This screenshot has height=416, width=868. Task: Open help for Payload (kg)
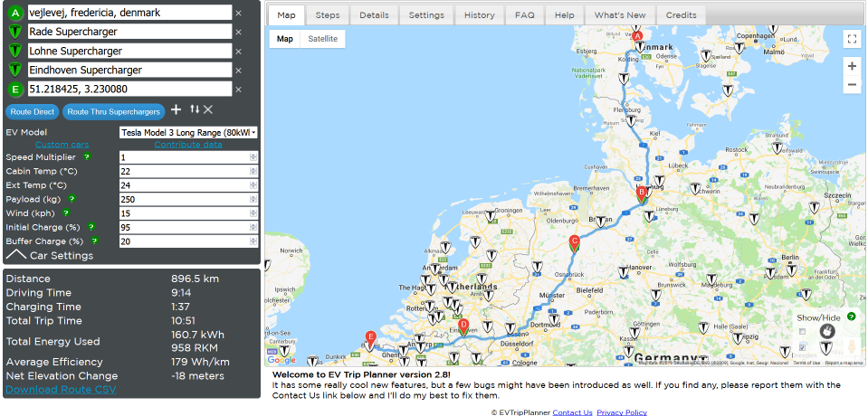(72, 199)
